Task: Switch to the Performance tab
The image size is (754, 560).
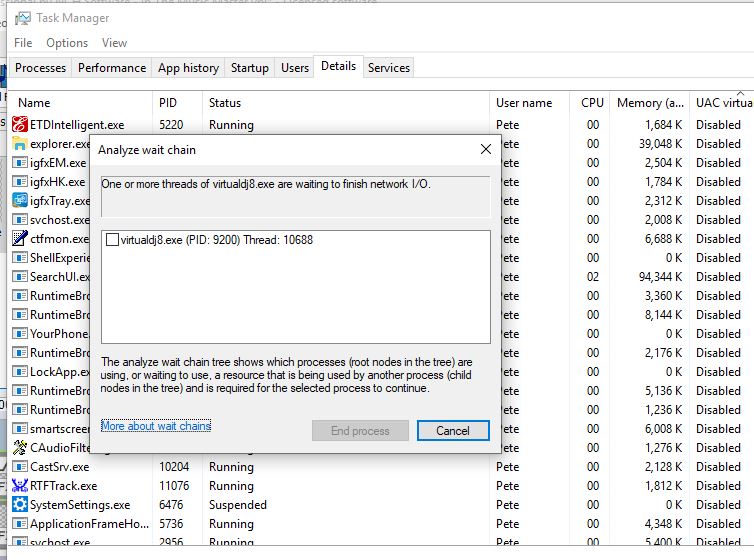Action: [112, 68]
